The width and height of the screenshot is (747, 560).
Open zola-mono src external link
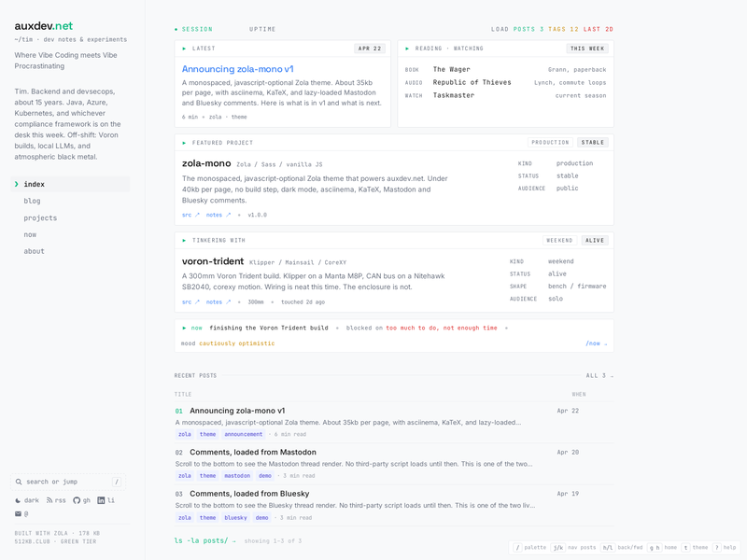(x=190, y=216)
